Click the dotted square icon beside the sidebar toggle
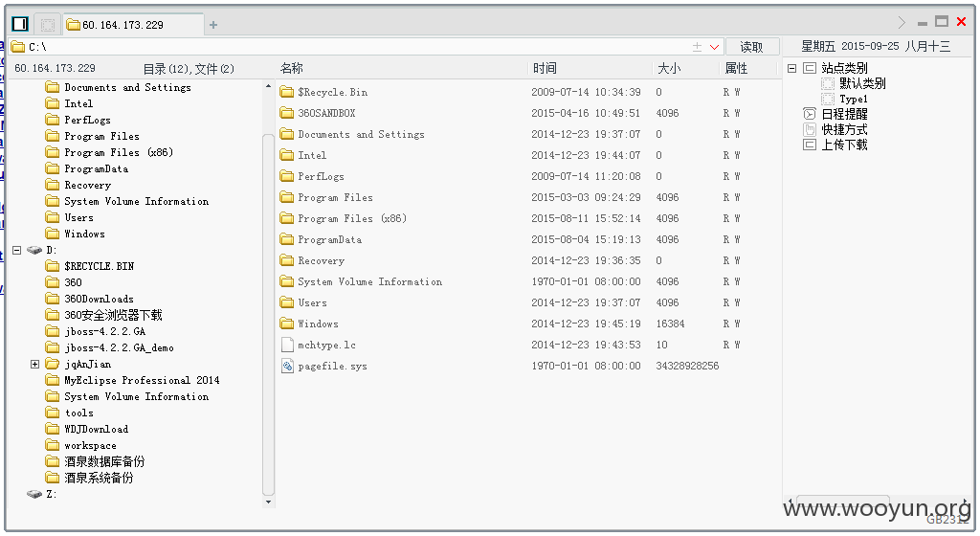The height and width of the screenshot is (536, 980). click(48, 24)
